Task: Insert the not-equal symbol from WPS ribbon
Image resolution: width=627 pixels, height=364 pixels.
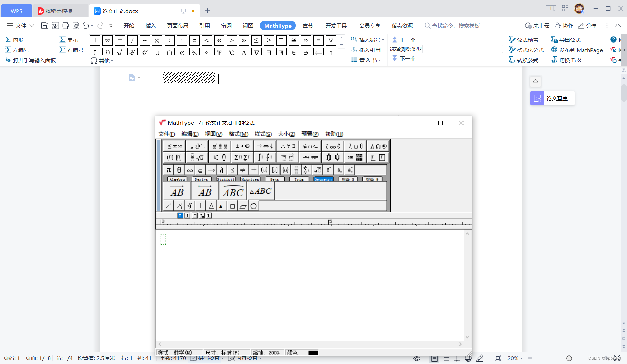Action: [x=132, y=40]
